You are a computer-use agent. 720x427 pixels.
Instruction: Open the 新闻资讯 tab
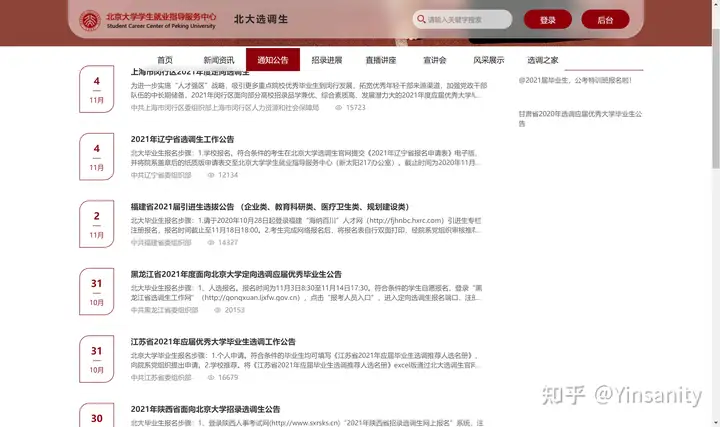[219, 60]
